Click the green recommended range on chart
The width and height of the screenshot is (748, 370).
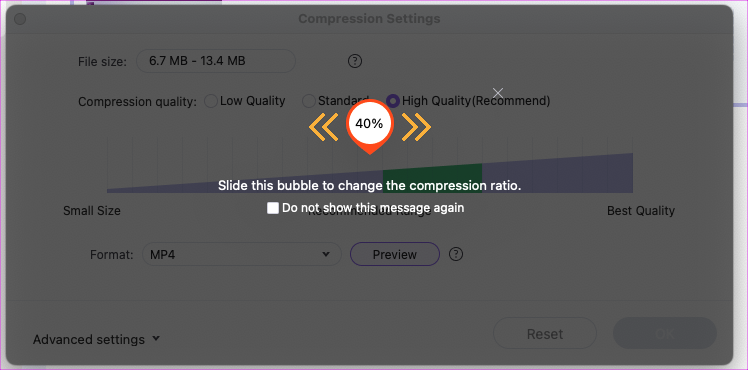pyautogui.click(x=432, y=178)
